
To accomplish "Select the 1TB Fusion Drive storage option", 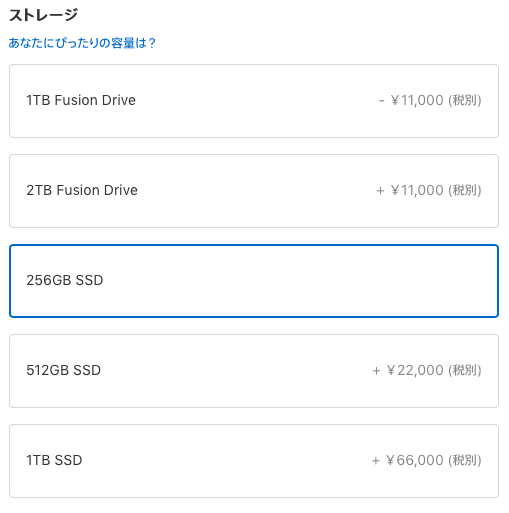I will coord(254,101).
